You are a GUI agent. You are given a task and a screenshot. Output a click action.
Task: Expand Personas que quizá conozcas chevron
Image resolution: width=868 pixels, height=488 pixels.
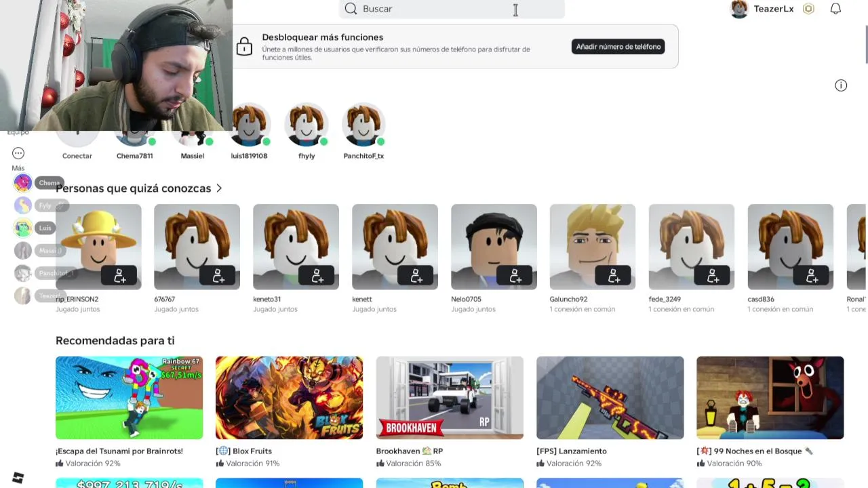pos(219,188)
